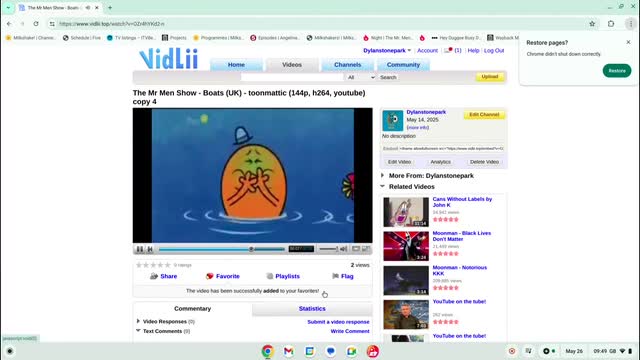
Task: Open Cans Without Labels video thumbnail
Action: (x=406, y=212)
